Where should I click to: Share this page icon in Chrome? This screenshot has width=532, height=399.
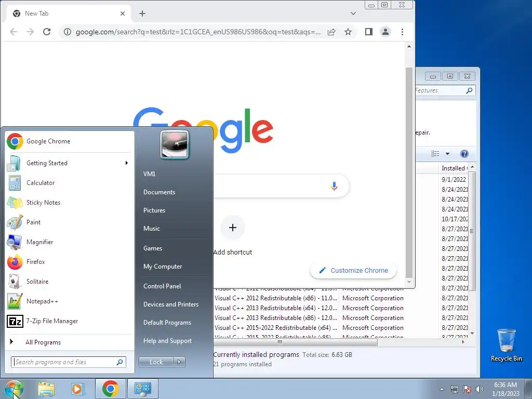(x=331, y=32)
